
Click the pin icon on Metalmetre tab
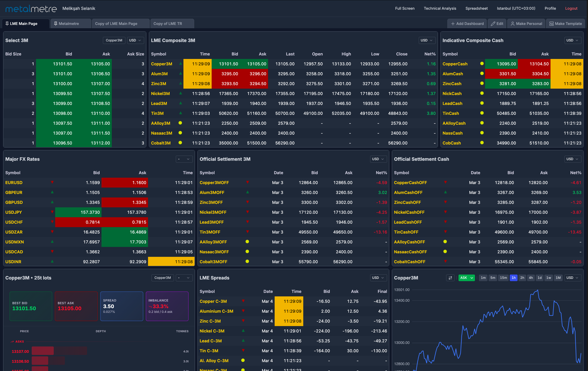pos(56,23)
